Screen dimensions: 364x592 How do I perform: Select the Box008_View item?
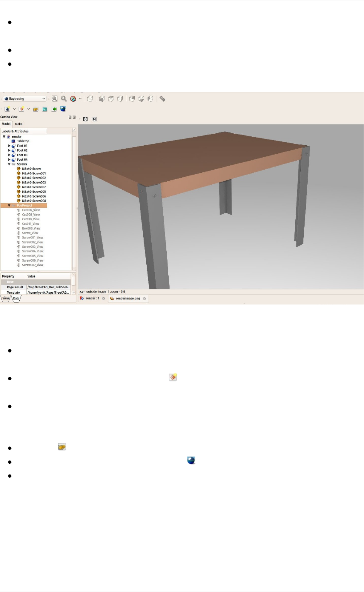(31, 228)
